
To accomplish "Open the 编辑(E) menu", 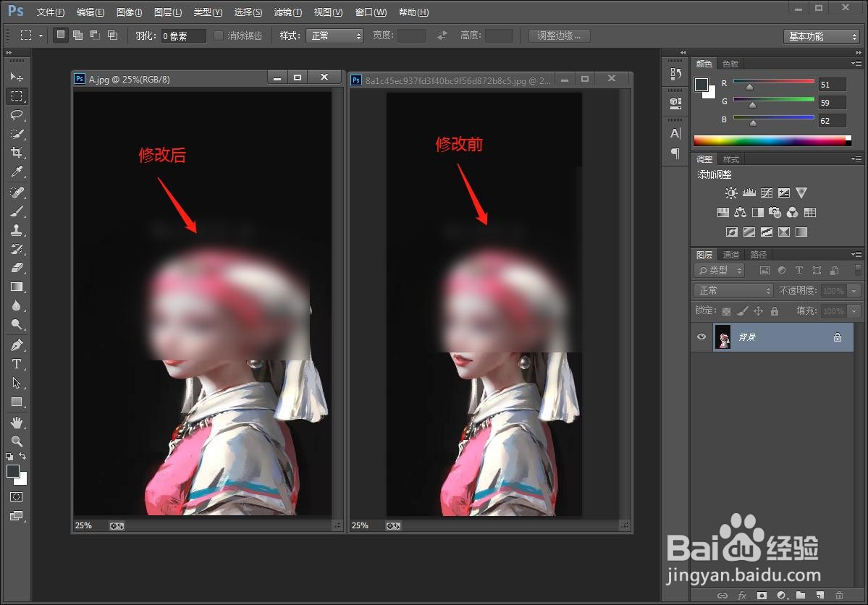I will (x=90, y=12).
